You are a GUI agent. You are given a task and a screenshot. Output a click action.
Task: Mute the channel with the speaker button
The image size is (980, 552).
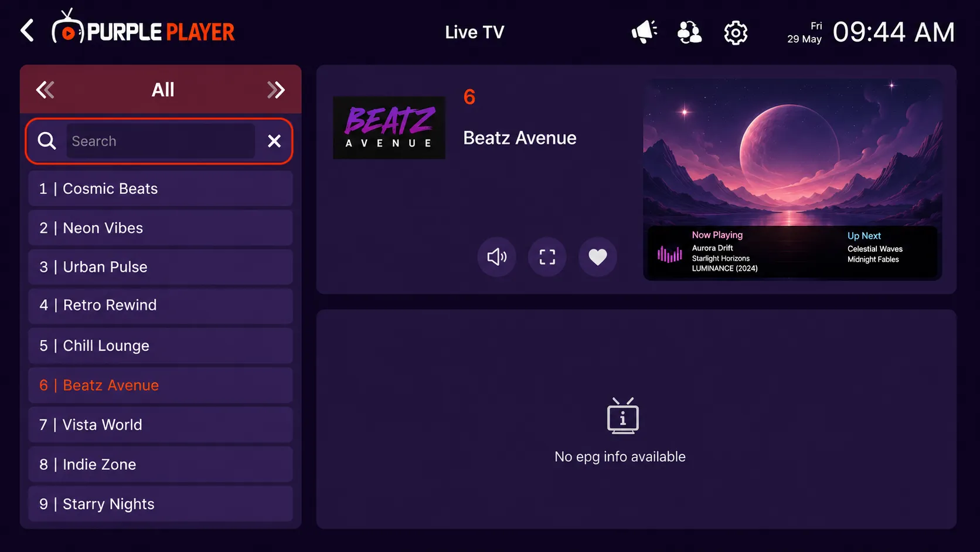(497, 257)
